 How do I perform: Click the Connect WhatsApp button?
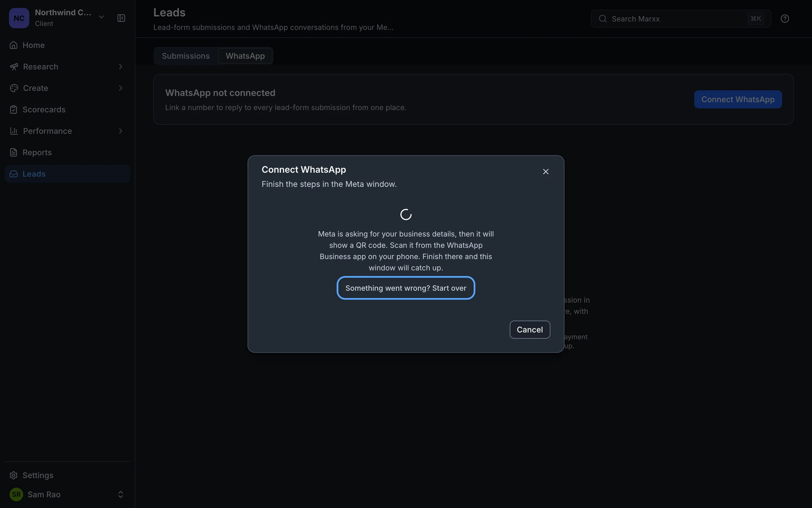click(x=738, y=99)
